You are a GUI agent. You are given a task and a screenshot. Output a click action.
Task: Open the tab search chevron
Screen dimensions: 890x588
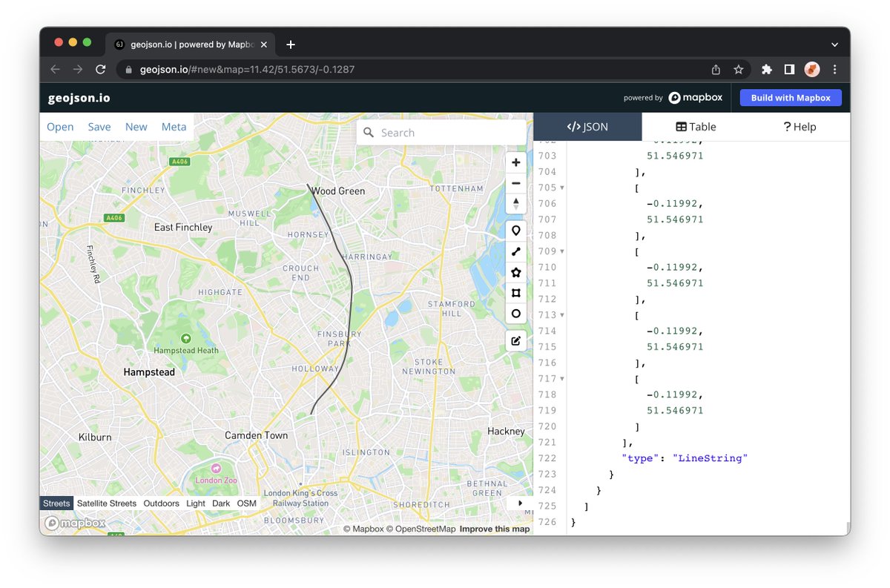point(836,44)
